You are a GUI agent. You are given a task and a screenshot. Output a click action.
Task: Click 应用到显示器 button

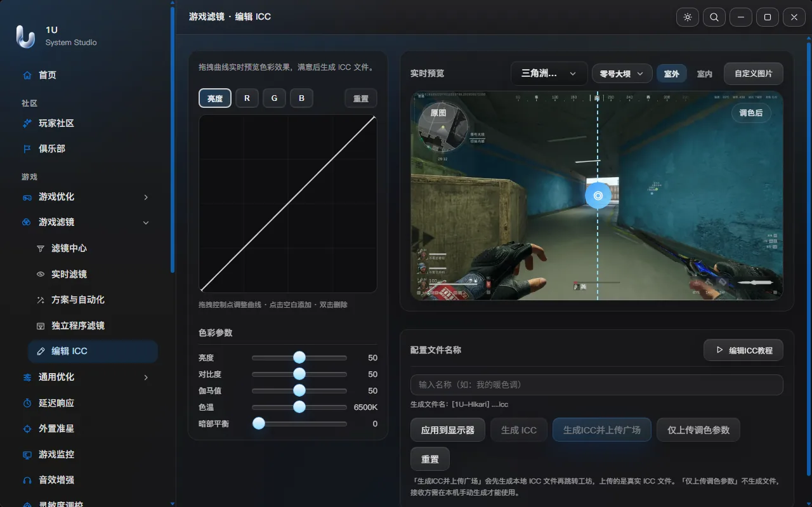(448, 430)
